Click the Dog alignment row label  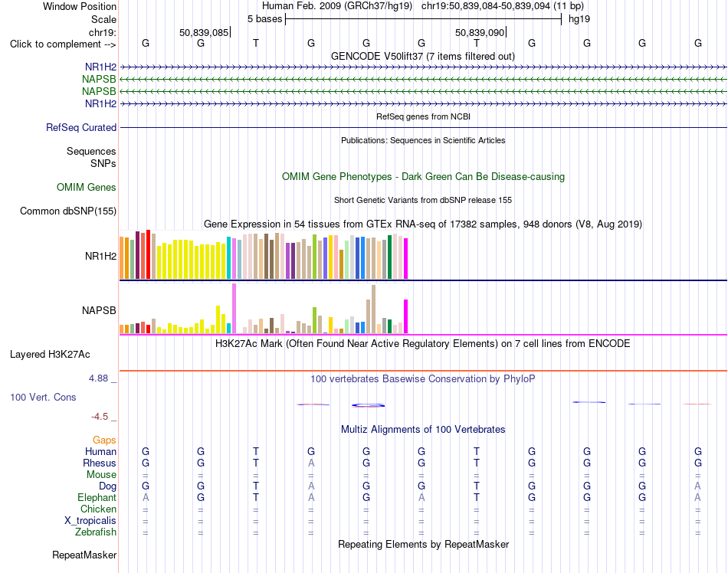tap(107, 486)
